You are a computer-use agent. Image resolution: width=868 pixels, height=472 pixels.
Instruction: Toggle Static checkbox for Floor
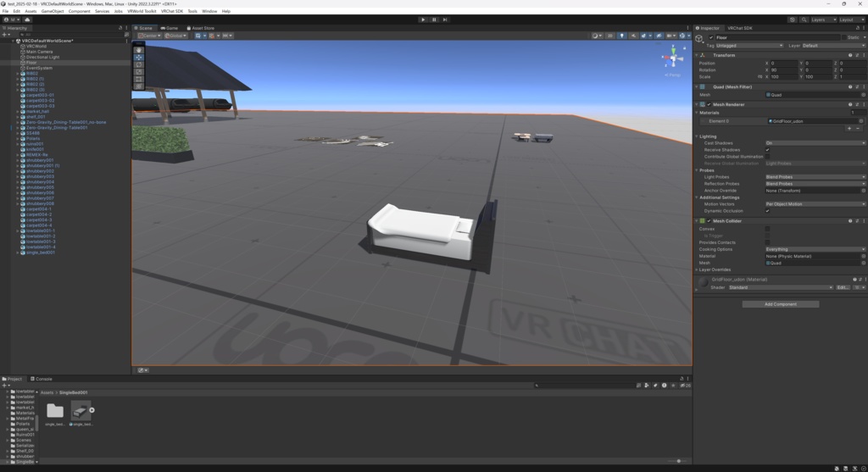(843, 37)
